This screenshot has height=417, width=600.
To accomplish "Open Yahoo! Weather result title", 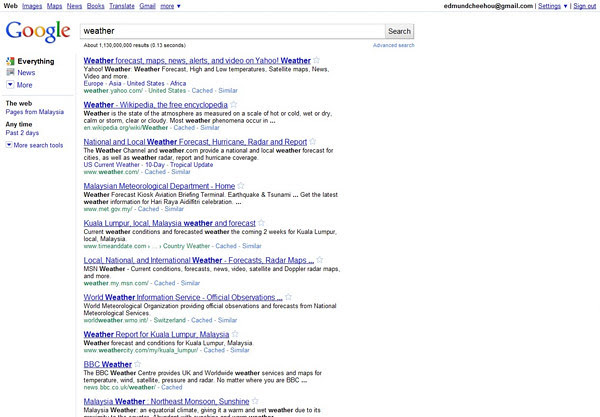I will tap(197, 60).
